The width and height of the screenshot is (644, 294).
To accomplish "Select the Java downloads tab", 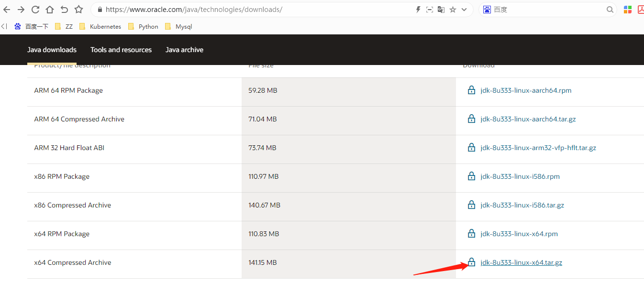I will [52, 50].
